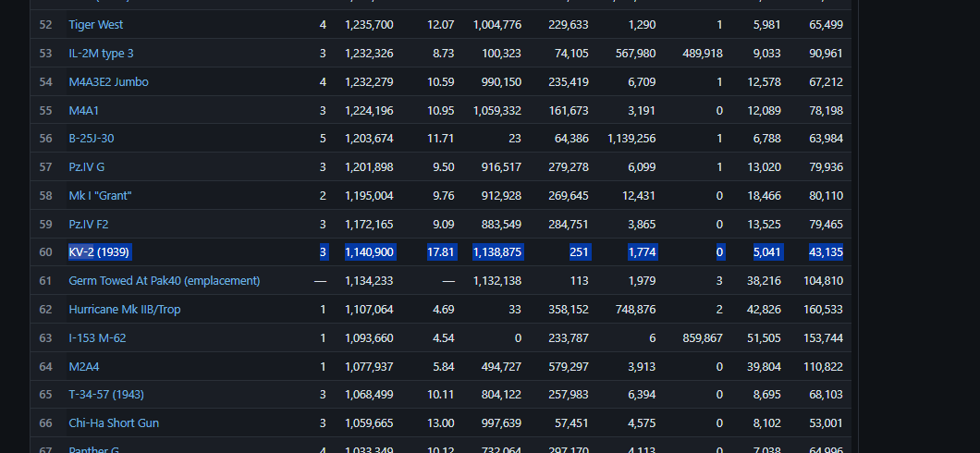980x453 pixels.
Task: Select the highlighted KV-2 (1939) link
Action: (99, 252)
